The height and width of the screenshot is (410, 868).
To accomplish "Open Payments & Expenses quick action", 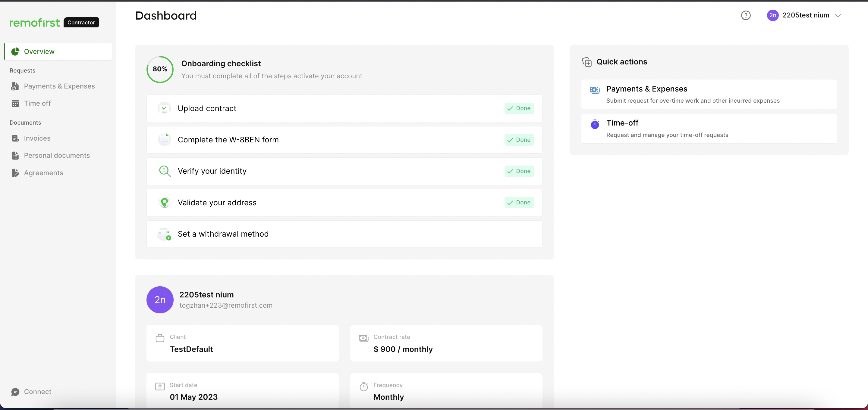I will (x=709, y=94).
